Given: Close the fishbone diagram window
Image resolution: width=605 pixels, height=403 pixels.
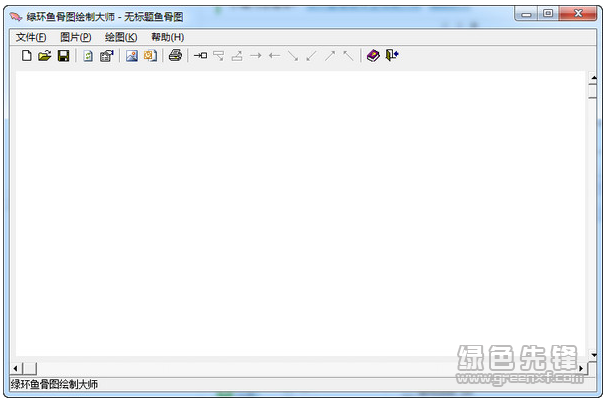Looking at the screenshot, I should pos(578,14).
